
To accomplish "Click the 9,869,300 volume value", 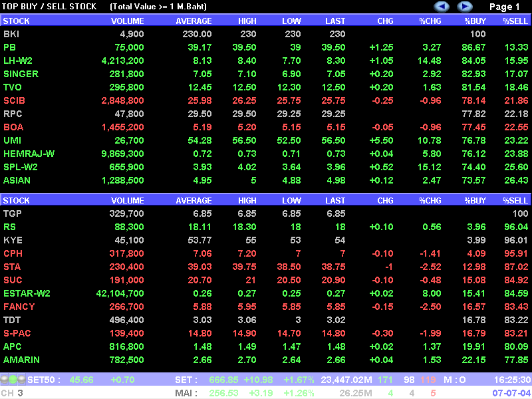I will point(123,154).
